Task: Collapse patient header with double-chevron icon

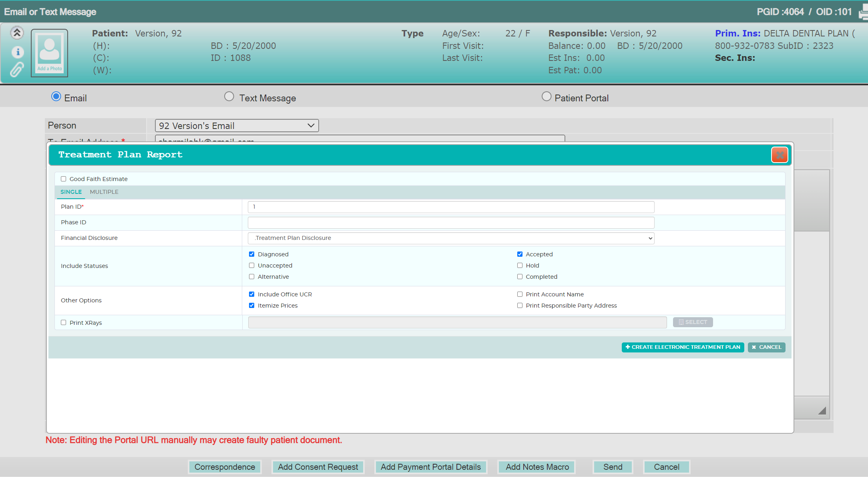Action: click(x=17, y=33)
